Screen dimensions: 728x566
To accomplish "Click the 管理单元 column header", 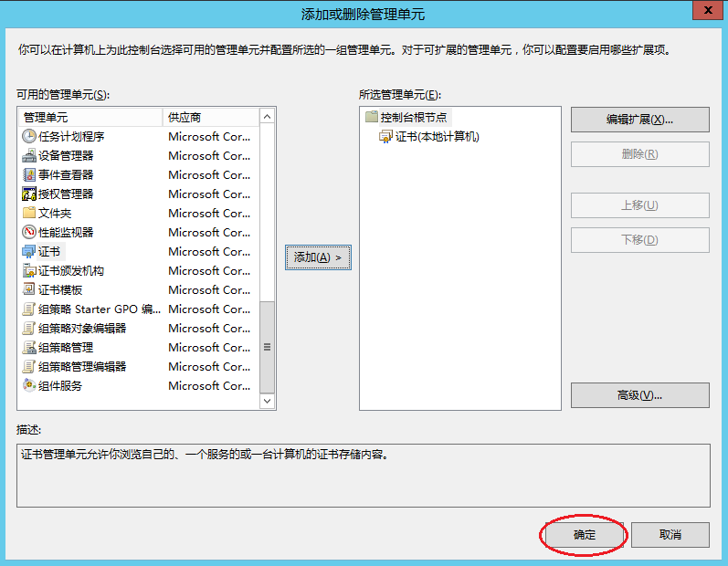I will click(x=90, y=118).
